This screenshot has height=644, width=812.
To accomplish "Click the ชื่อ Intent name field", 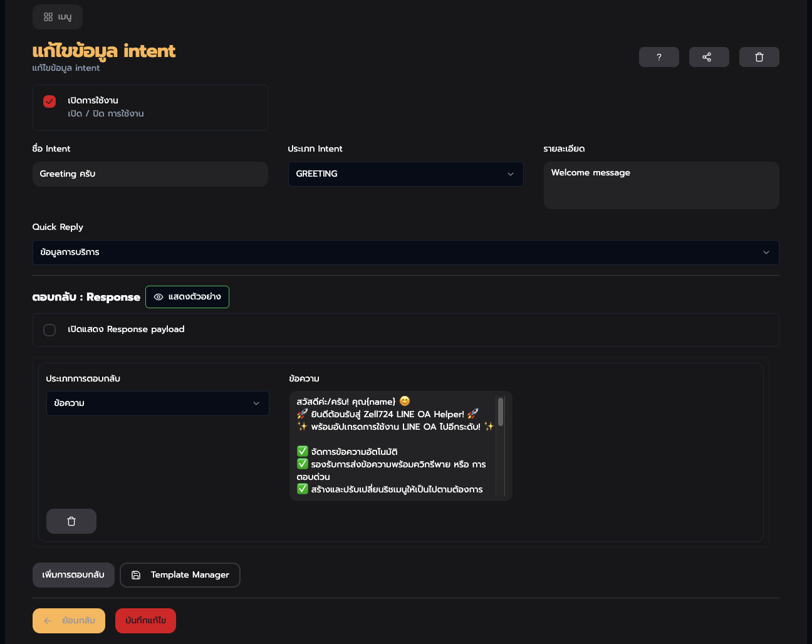I will point(150,174).
